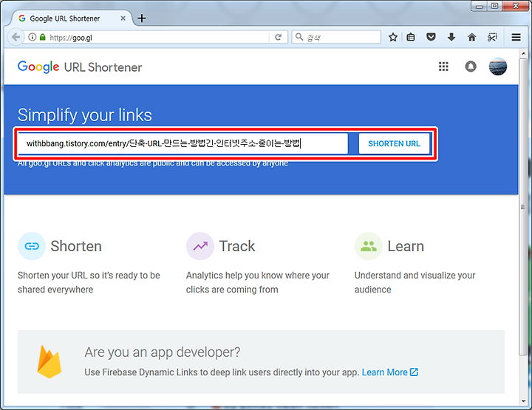Click the 'Track' section heading
Viewport: 532px width, 410px height.
tap(237, 246)
